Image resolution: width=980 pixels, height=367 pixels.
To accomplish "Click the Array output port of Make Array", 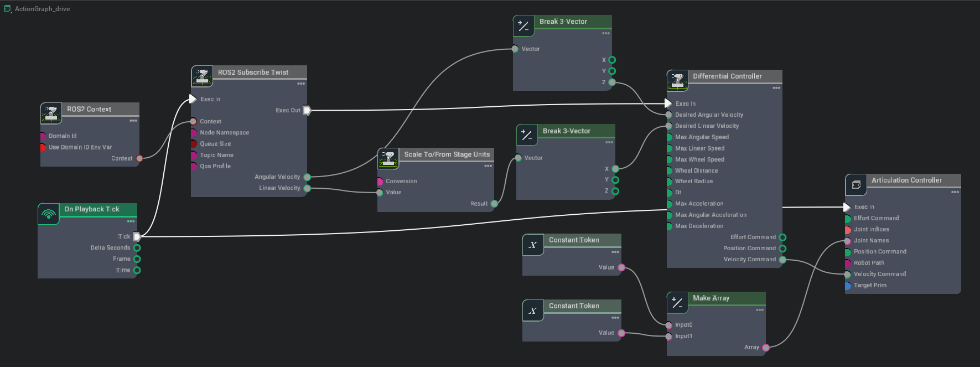I will 766,348.
